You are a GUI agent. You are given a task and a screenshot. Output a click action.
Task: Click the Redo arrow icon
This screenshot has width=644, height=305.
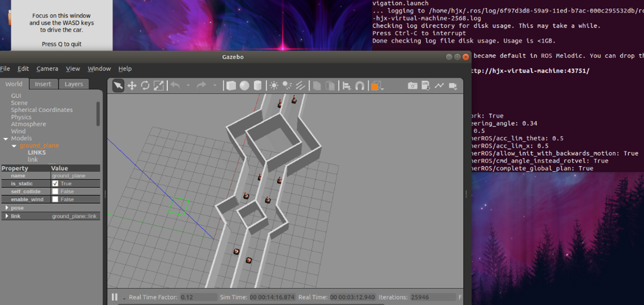coord(201,85)
